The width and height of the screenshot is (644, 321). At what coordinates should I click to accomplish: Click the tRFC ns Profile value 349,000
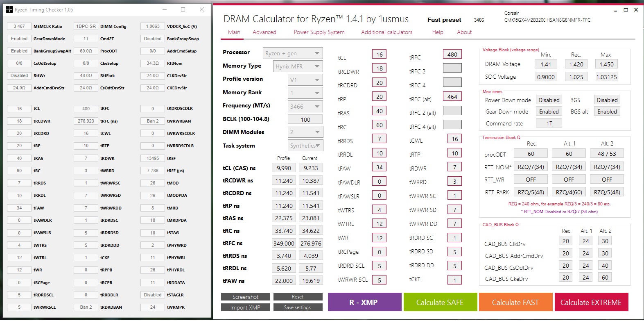[x=284, y=244]
